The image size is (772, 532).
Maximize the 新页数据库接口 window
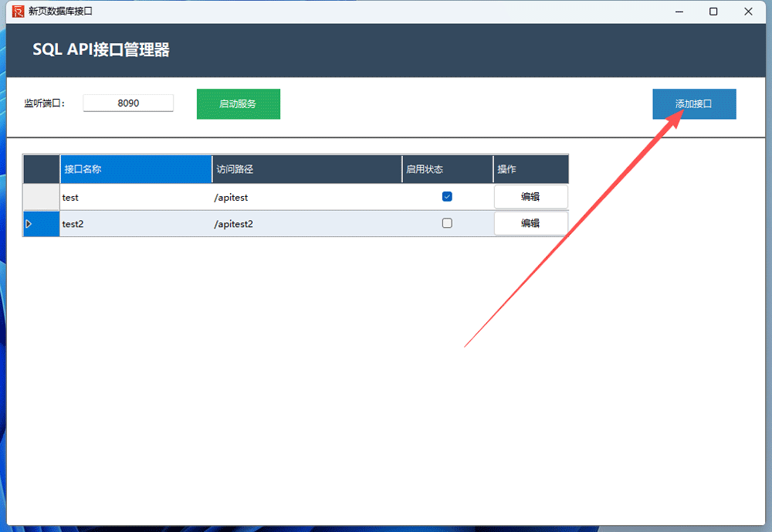pos(713,12)
